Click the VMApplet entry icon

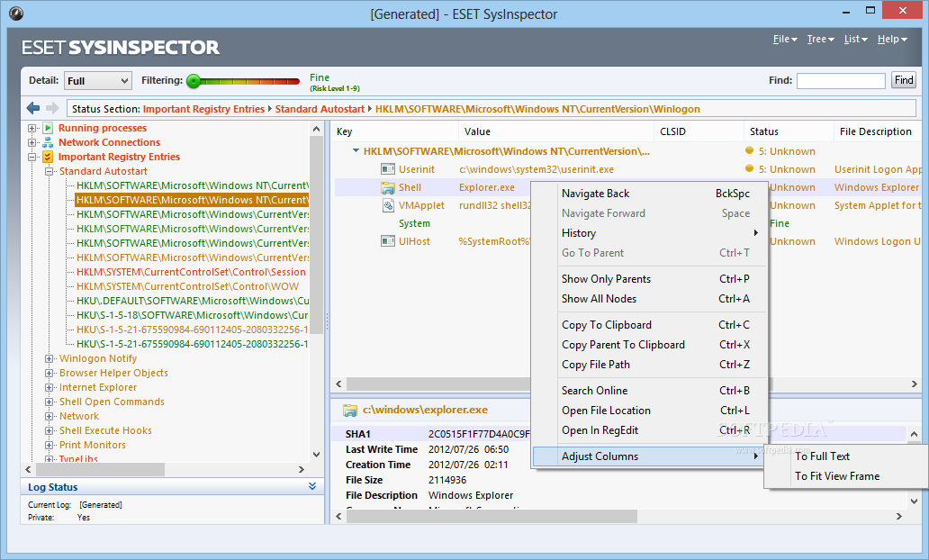pyautogui.click(x=387, y=205)
